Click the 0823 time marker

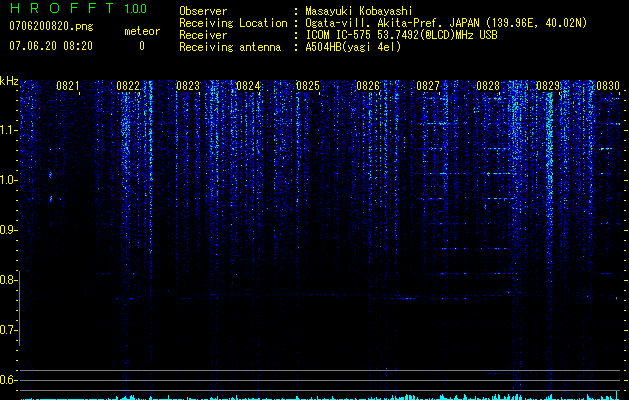[188, 86]
